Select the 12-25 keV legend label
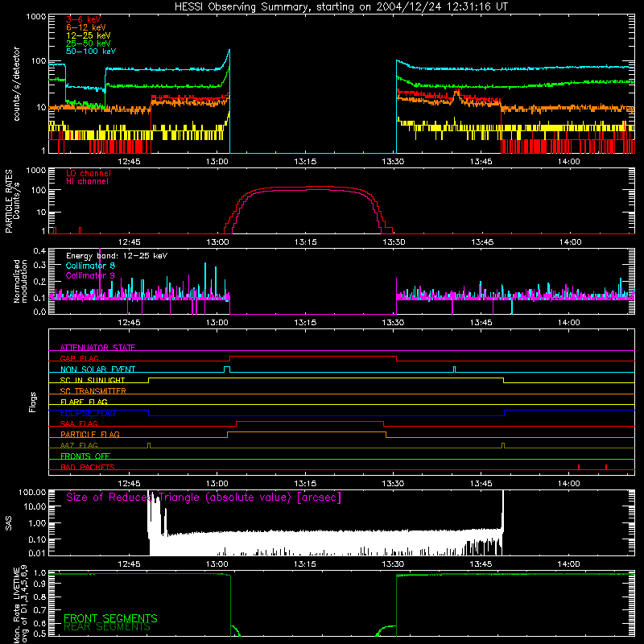 point(89,35)
